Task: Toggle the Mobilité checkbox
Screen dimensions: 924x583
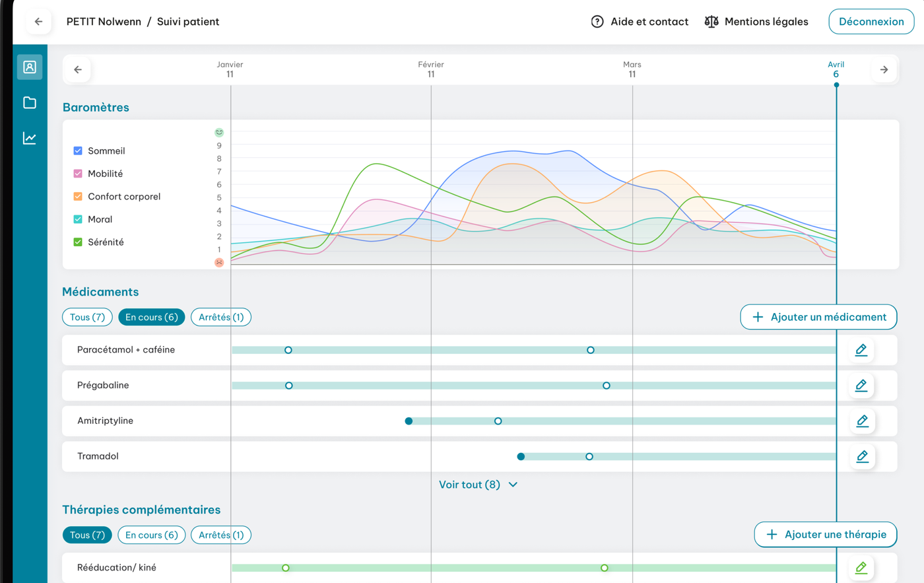Action: tap(78, 174)
